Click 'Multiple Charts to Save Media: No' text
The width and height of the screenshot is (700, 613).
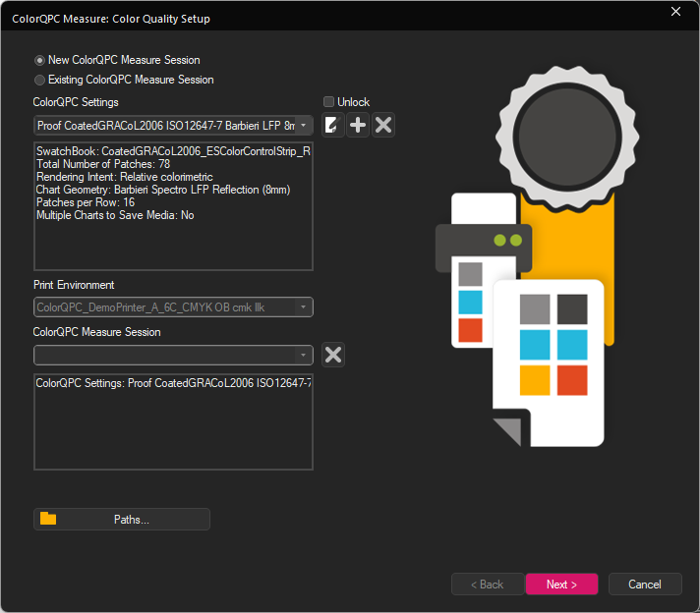click(115, 215)
